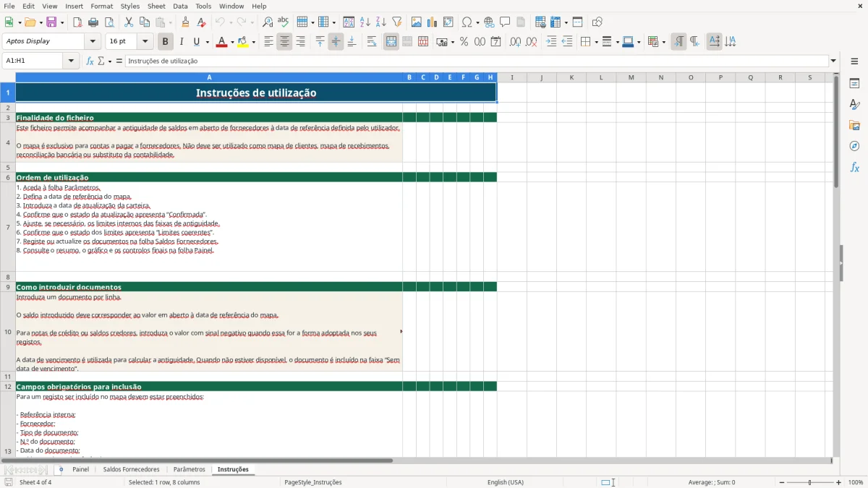This screenshot has width=868, height=488.
Task: Open the Conditional Formatting dropdown arrow
Action: (x=663, y=42)
